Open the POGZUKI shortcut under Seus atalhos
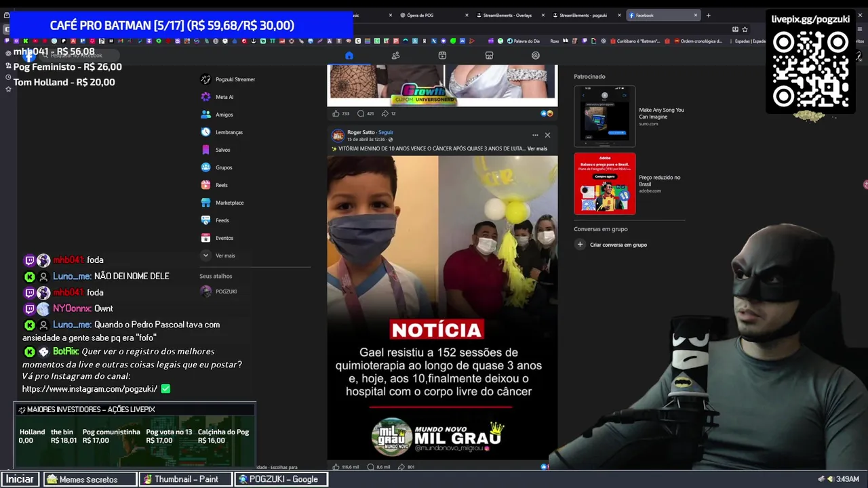Screen dimensions: 868x488 (x=218, y=291)
